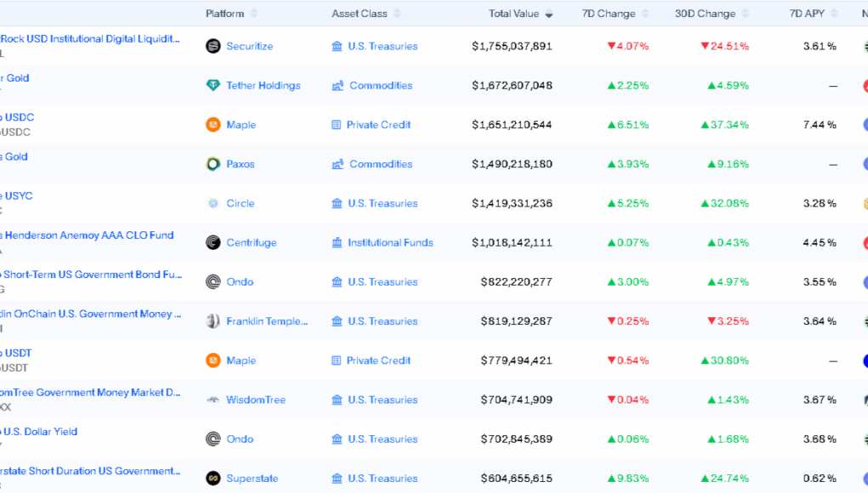Click the Centrifuge platform logo
The image size is (868, 493).
tap(213, 242)
